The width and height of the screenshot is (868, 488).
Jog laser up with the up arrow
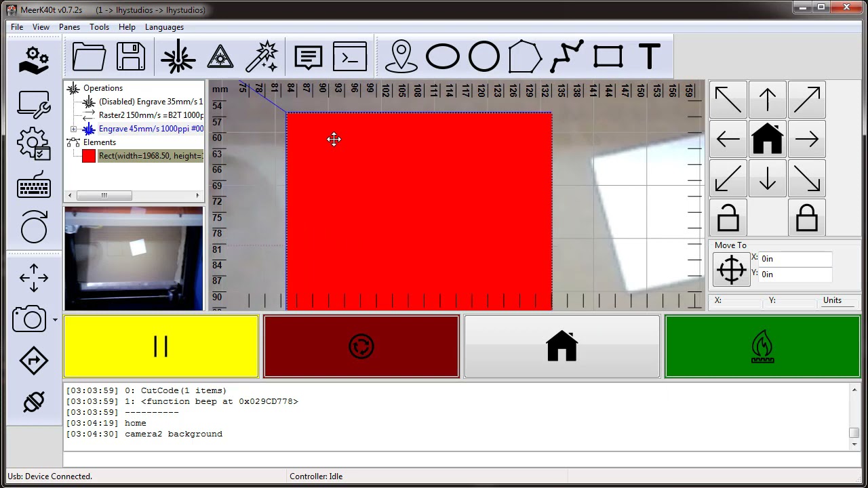768,100
